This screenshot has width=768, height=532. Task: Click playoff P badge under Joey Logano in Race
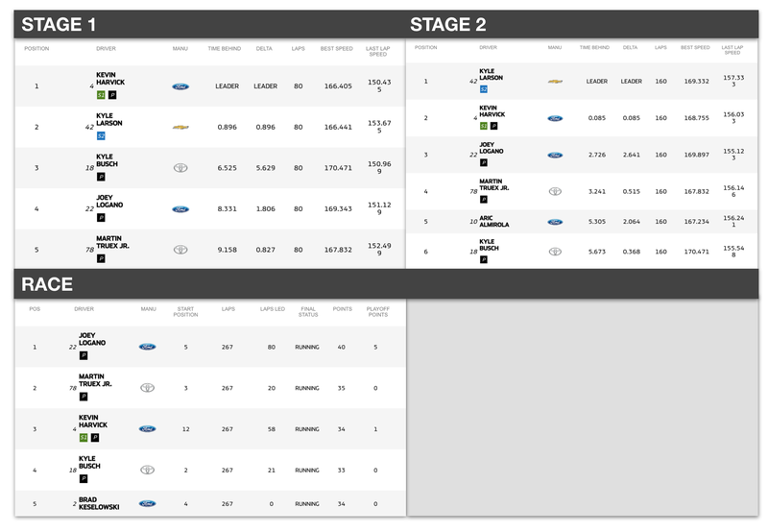84,355
